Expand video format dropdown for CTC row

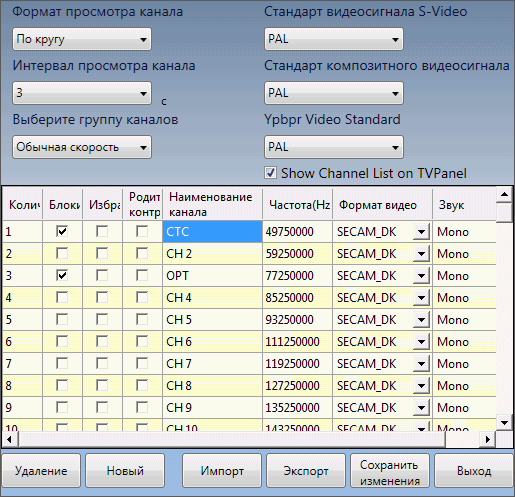[x=421, y=232]
